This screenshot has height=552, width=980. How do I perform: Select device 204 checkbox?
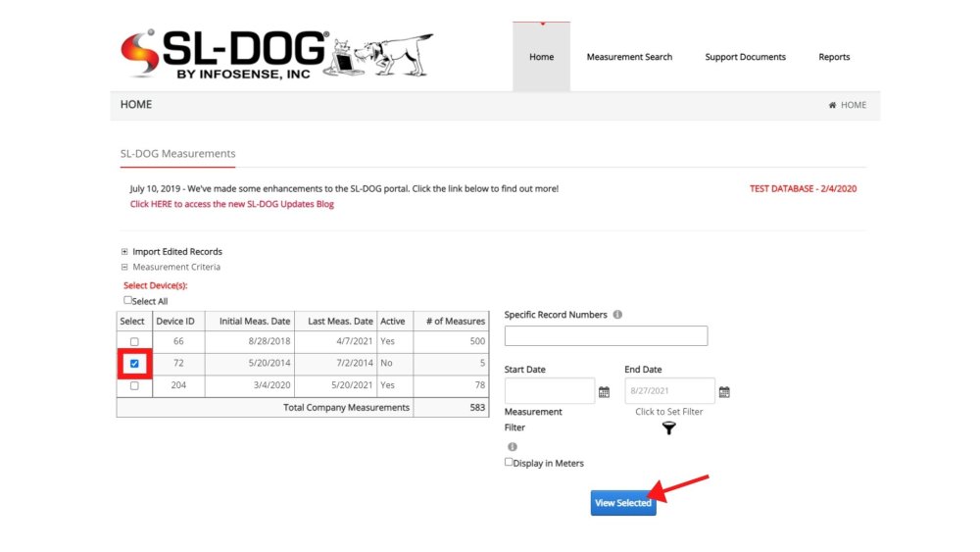[x=134, y=385]
